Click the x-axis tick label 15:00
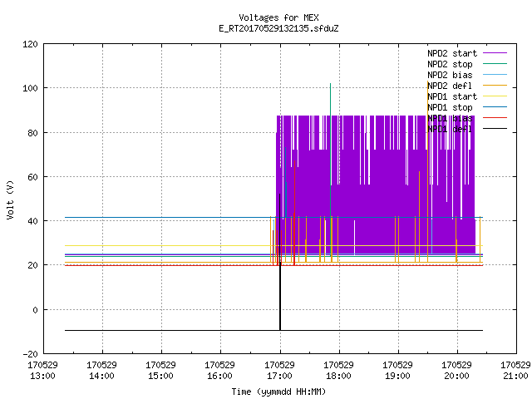 (x=160, y=376)
